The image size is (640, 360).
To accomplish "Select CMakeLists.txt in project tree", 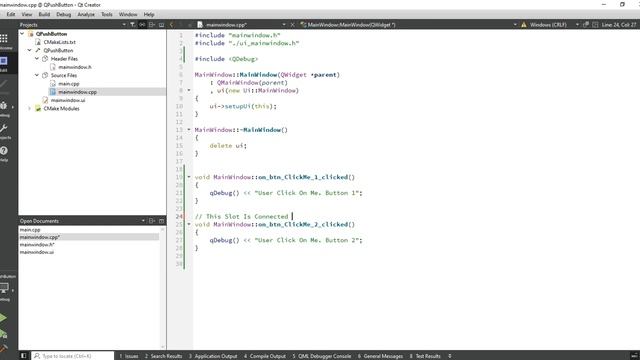I will click(x=60, y=42).
